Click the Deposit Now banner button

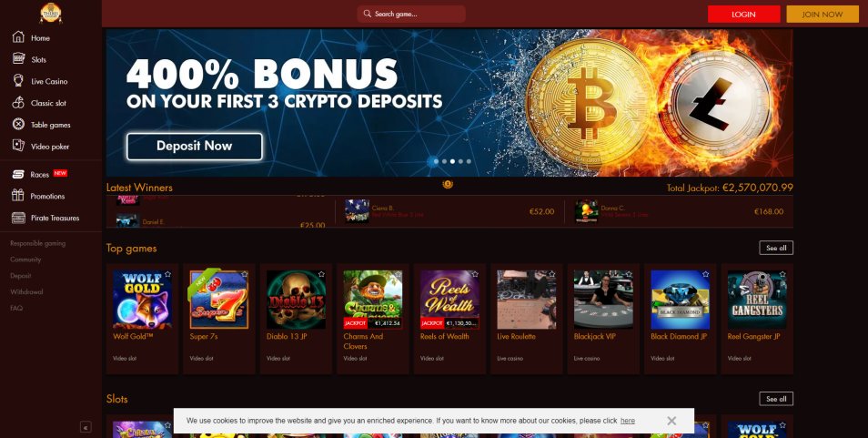195,147
